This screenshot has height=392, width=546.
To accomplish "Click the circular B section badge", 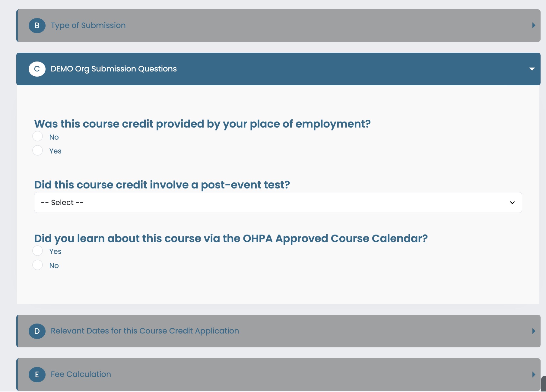I will [x=37, y=26].
